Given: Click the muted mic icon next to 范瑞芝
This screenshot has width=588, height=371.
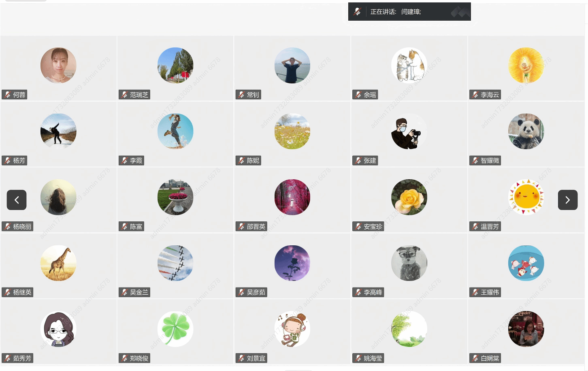Looking at the screenshot, I should click(124, 95).
